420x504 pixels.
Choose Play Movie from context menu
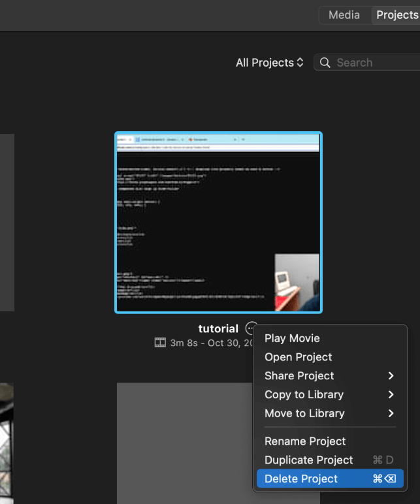[292, 338]
